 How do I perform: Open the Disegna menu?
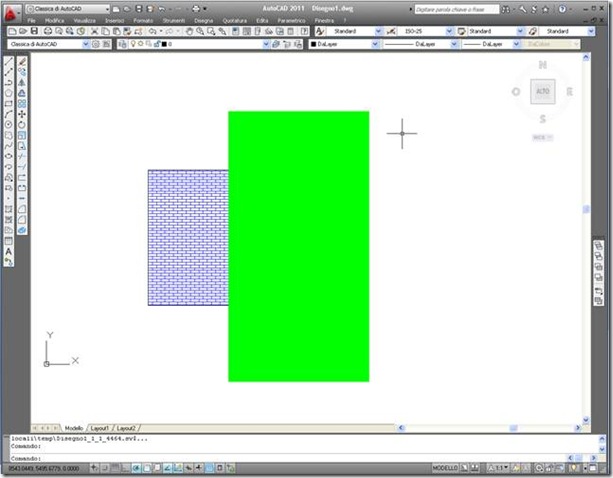coord(204,20)
